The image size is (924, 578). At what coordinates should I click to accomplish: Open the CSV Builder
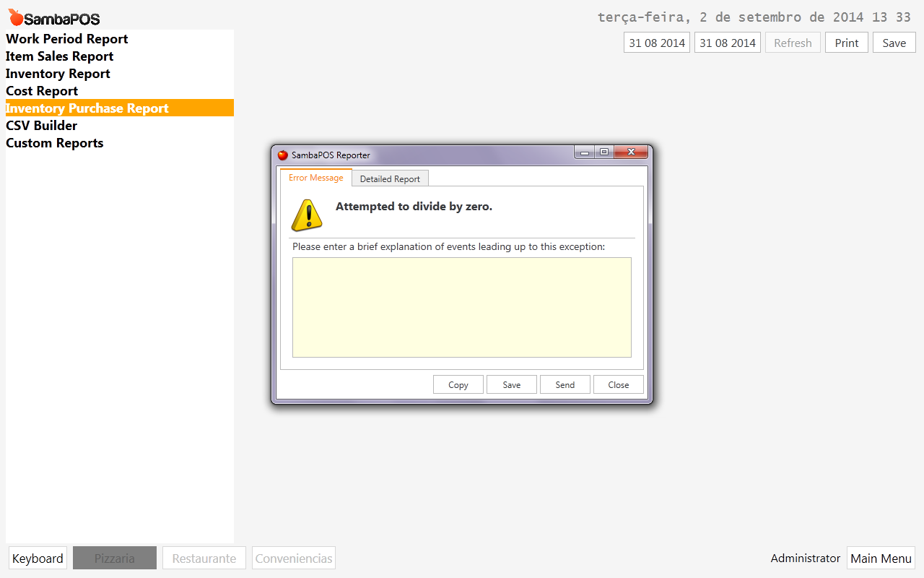pyautogui.click(x=42, y=126)
